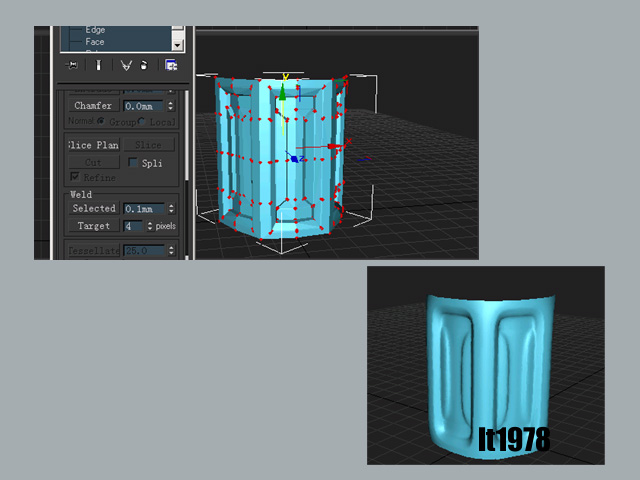640x480 pixels.
Task: Click the smoothed cup render preview image
Action: (x=486, y=365)
